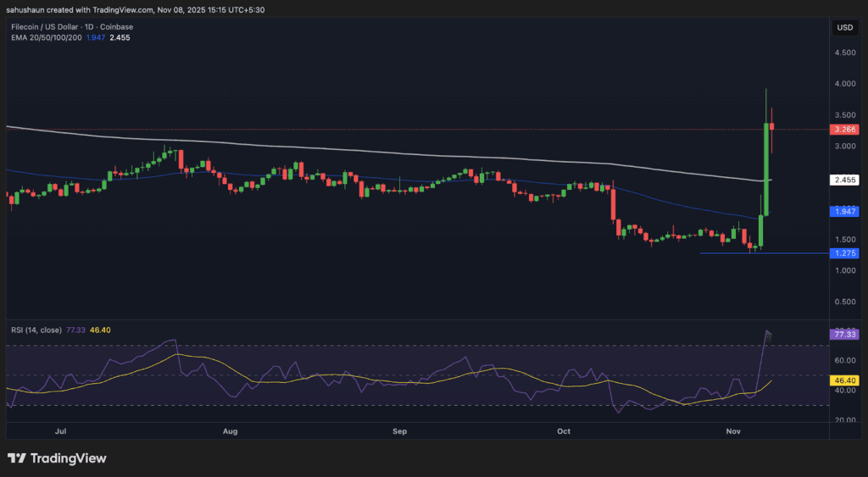Click the TradingView logo icon
This screenshot has width=868, height=477.
[x=19, y=458]
